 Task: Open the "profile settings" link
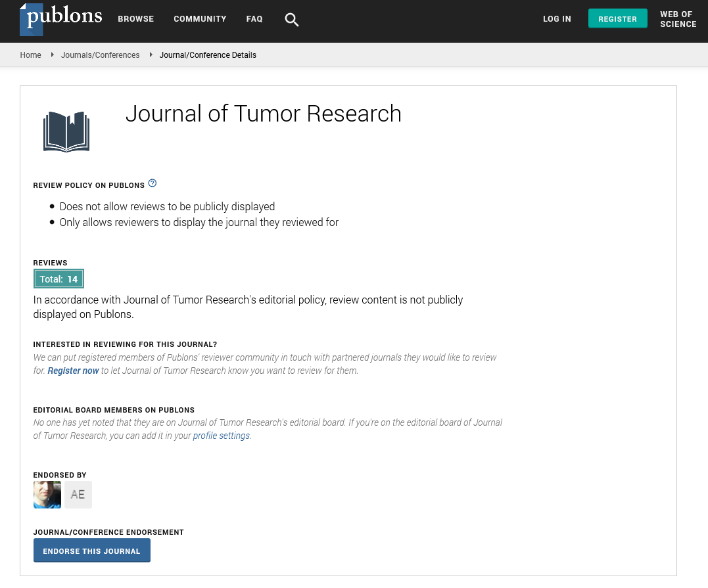(221, 436)
